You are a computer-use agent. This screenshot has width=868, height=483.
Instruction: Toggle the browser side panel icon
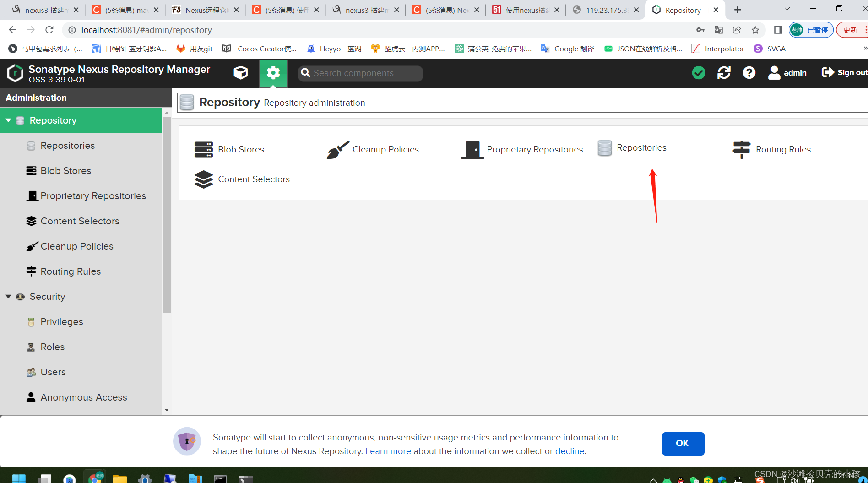tap(778, 30)
